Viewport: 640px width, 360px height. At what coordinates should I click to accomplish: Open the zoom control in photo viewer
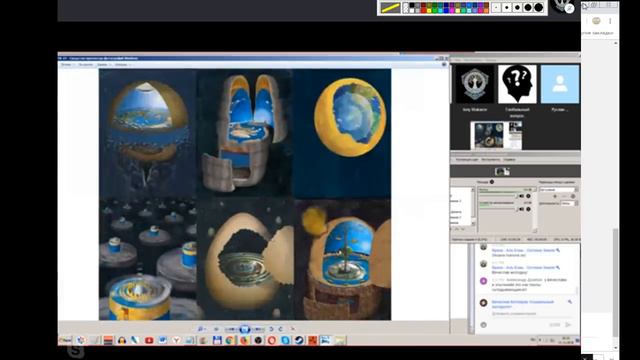(x=201, y=329)
